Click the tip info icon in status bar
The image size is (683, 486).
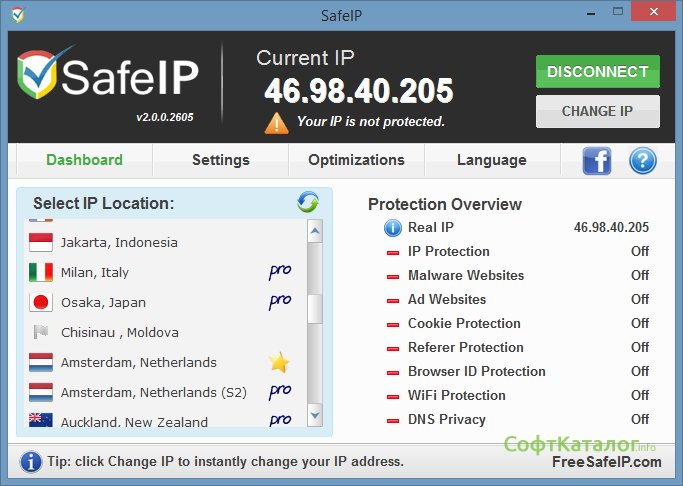click(31, 461)
